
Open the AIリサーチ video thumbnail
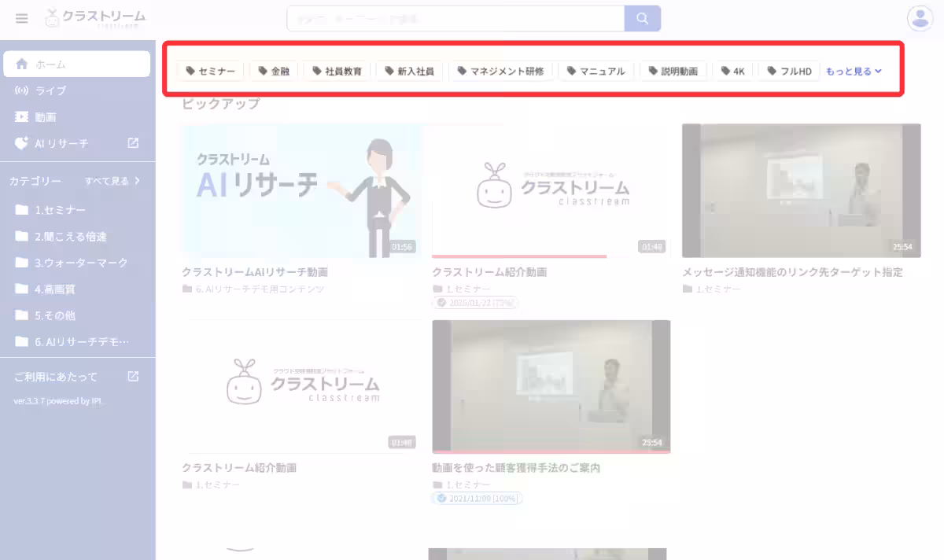(x=301, y=190)
